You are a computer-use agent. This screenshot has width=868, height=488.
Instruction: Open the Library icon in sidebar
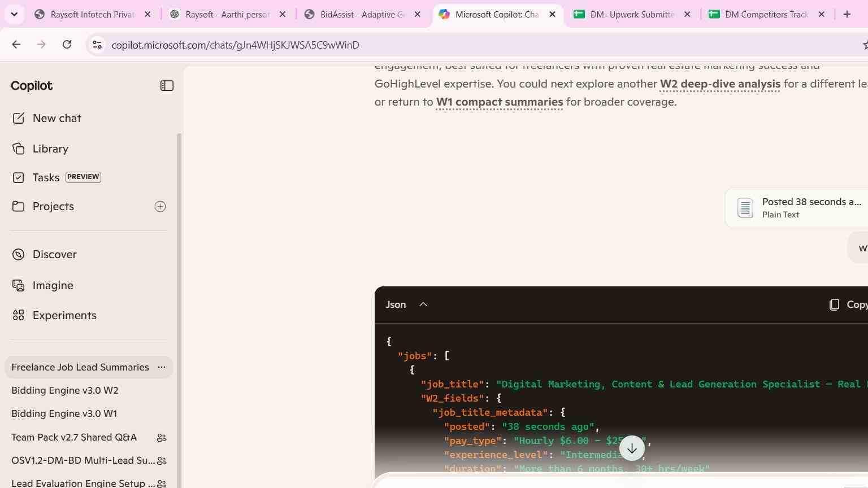[x=19, y=149]
